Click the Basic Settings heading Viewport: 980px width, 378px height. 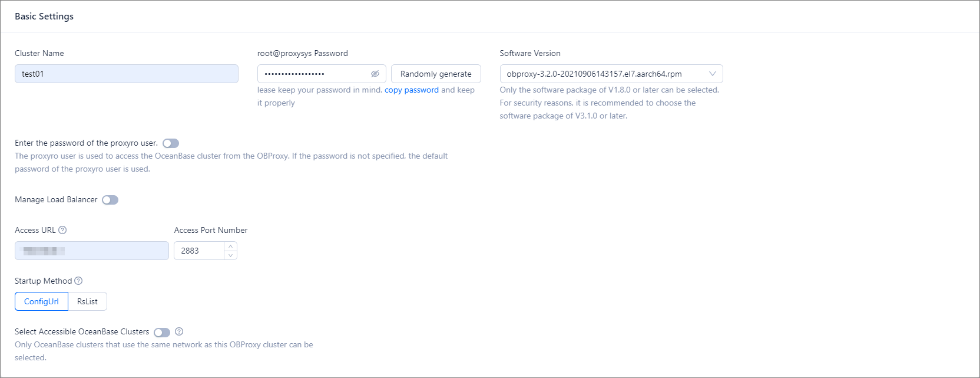pyautogui.click(x=44, y=17)
